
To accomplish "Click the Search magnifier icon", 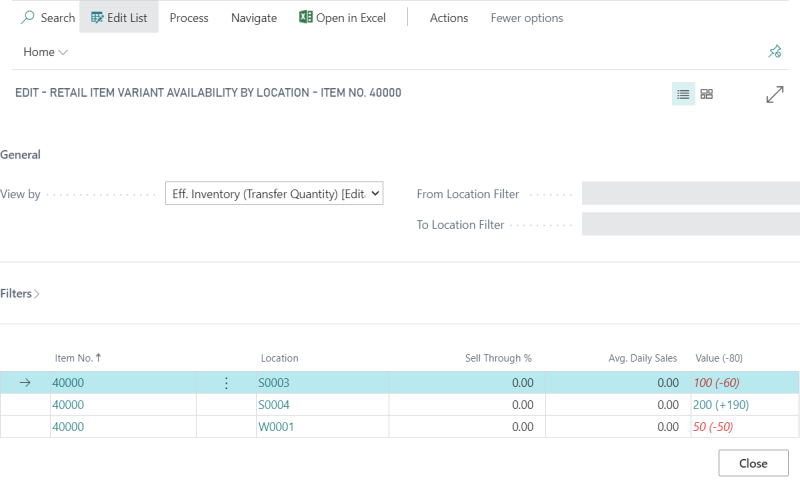I will pyautogui.click(x=28, y=18).
